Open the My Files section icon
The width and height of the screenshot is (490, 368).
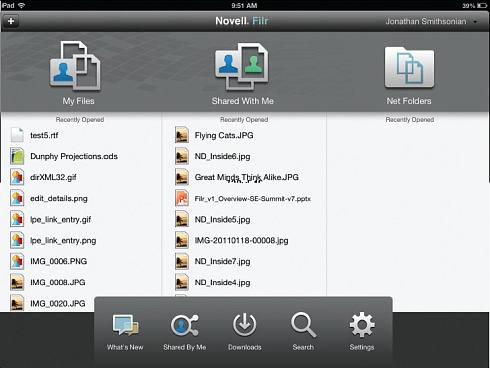[x=75, y=66]
